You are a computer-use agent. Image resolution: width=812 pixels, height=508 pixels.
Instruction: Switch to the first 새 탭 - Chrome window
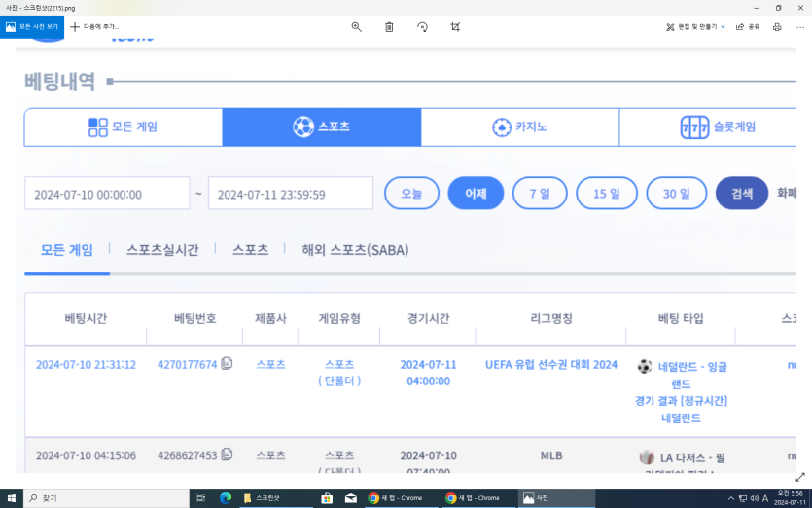403,498
